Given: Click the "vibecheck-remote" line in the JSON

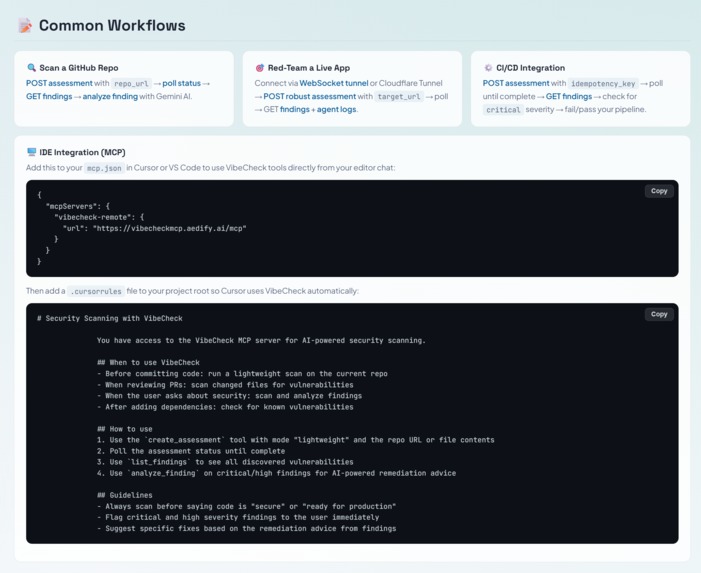Looking at the screenshot, I should click(x=99, y=217).
